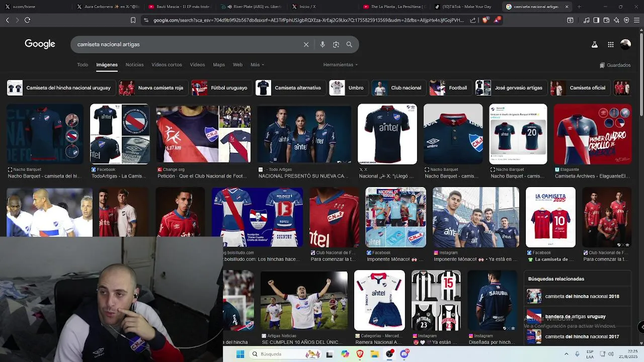Toggle the browser sidebar panel icon

tap(596, 20)
